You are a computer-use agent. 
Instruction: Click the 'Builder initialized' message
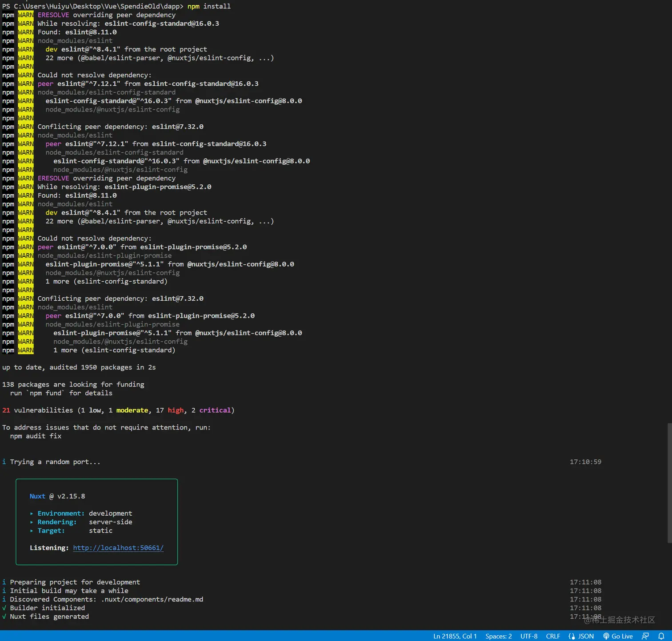point(47,608)
